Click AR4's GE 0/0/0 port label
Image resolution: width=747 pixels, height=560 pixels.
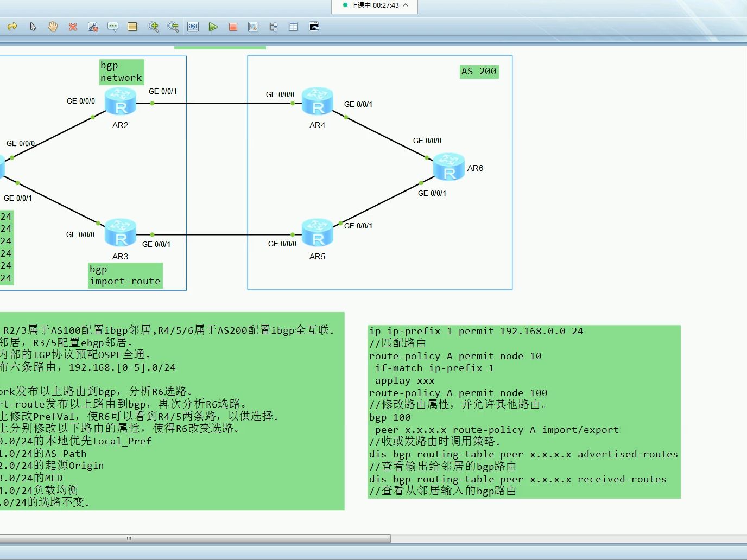(280, 94)
